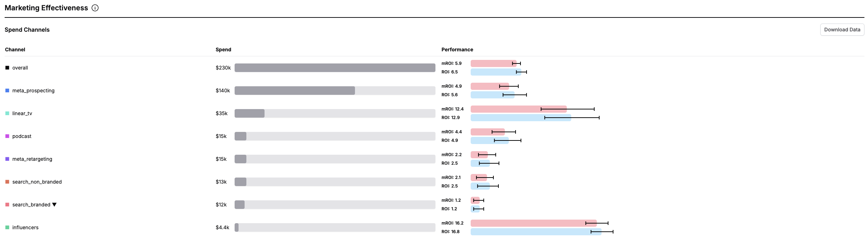This screenshot has height=241, width=868.
Task: Click the Performance column header
Action: point(457,50)
